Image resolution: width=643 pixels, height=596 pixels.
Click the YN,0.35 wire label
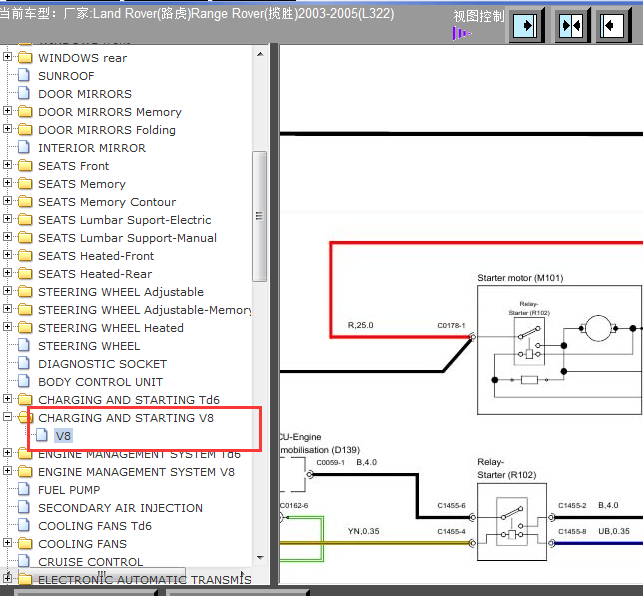(x=363, y=531)
